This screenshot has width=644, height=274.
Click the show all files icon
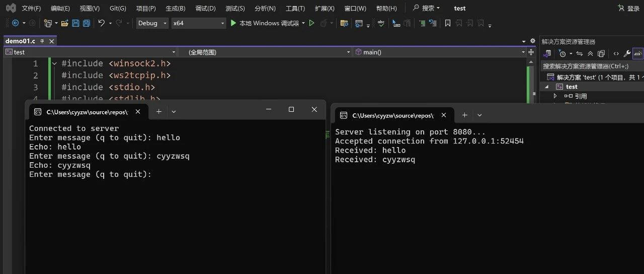(601, 53)
